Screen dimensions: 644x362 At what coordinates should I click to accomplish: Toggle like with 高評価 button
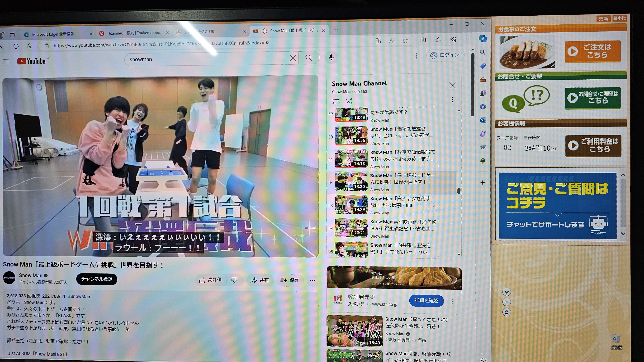pos(210,280)
